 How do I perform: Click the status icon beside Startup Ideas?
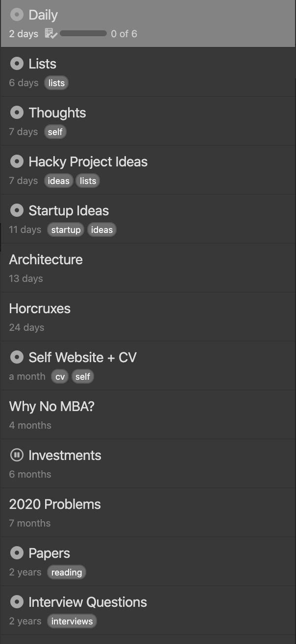(x=17, y=210)
